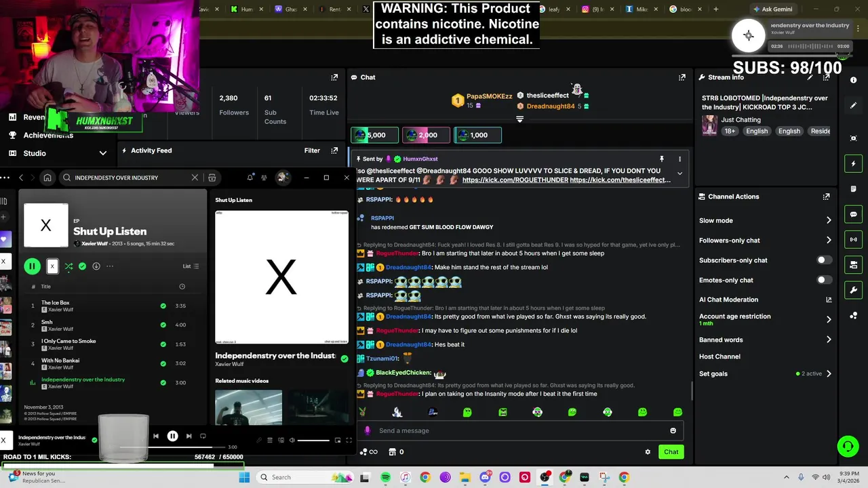Viewport: 868px width, 488px height.
Task: Open Spotify fullscreen icon
Action: [349, 441]
